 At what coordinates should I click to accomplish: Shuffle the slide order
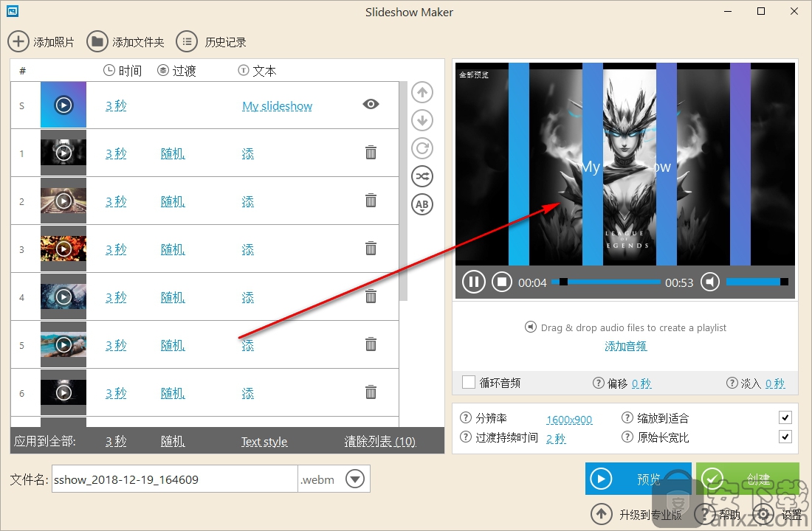pos(422,176)
